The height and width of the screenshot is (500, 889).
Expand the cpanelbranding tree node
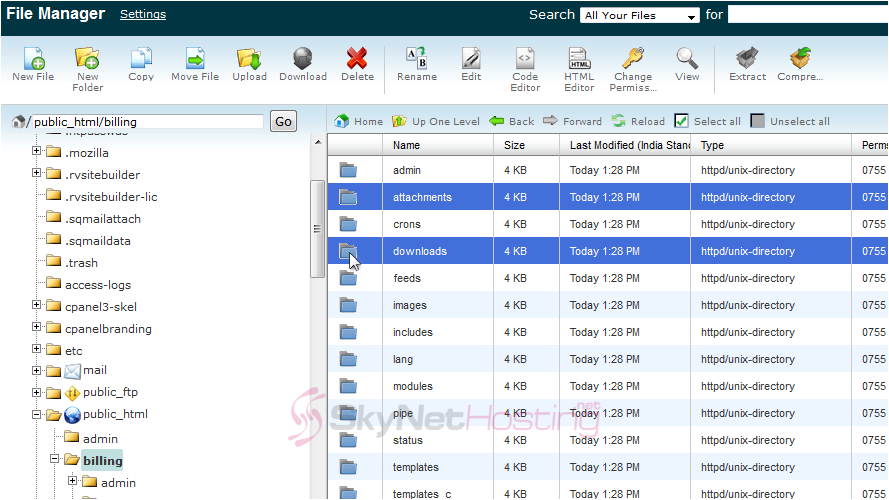36,327
